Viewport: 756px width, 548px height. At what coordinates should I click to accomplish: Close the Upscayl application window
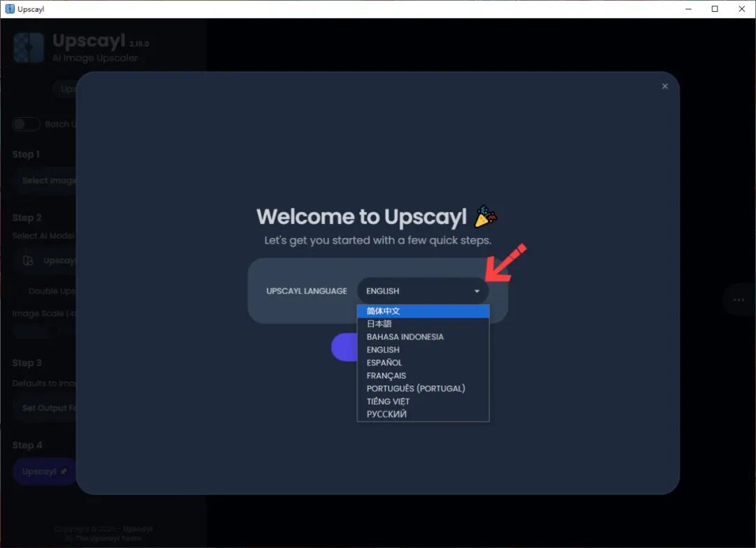click(741, 8)
